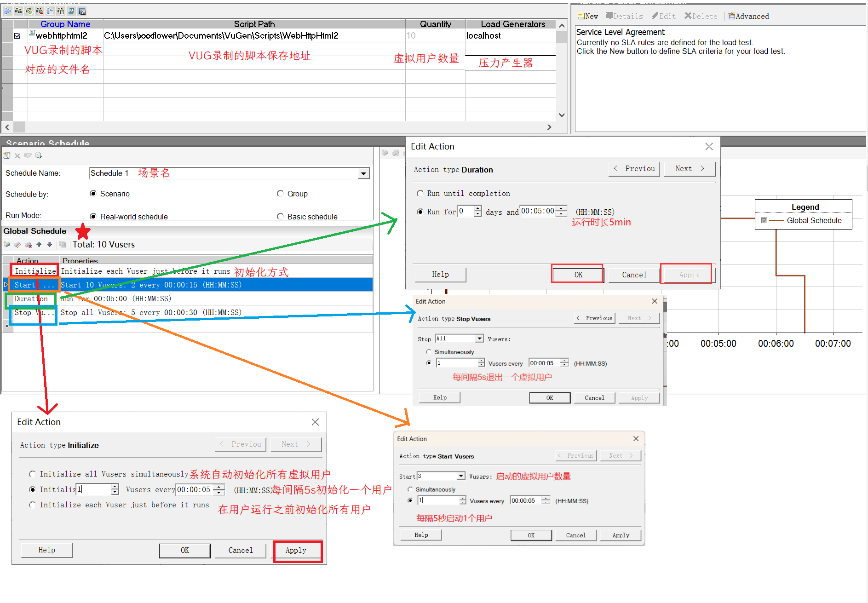Click the Delete Action icon in Global Schedule
The image size is (868, 603).
pyautogui.click(x=28, y=244)
